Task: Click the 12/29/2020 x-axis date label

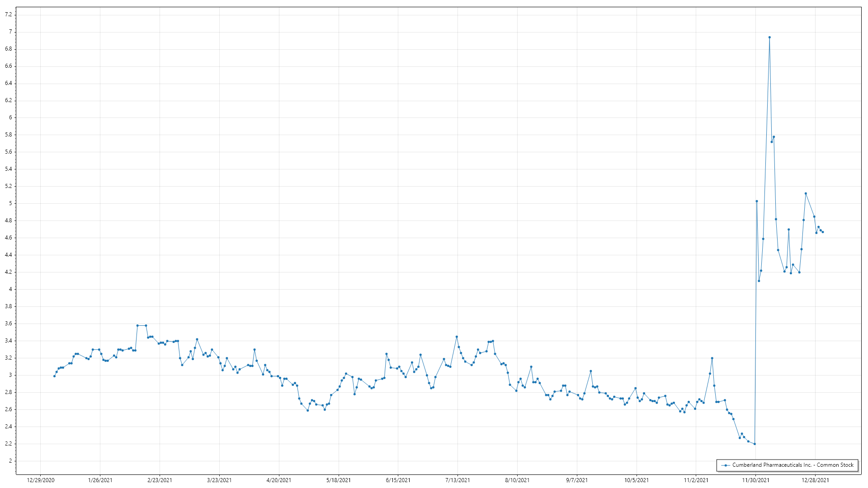Action: (41, 480)
